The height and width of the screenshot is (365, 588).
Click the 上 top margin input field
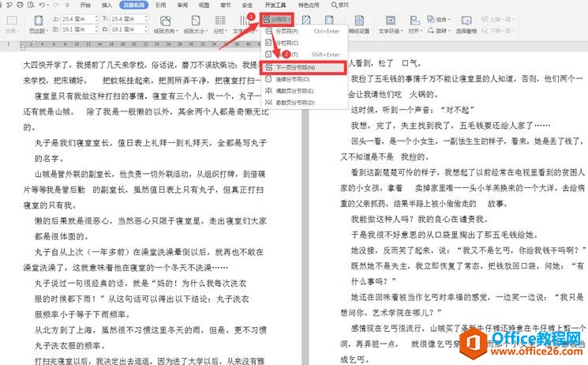pos(78,18)
